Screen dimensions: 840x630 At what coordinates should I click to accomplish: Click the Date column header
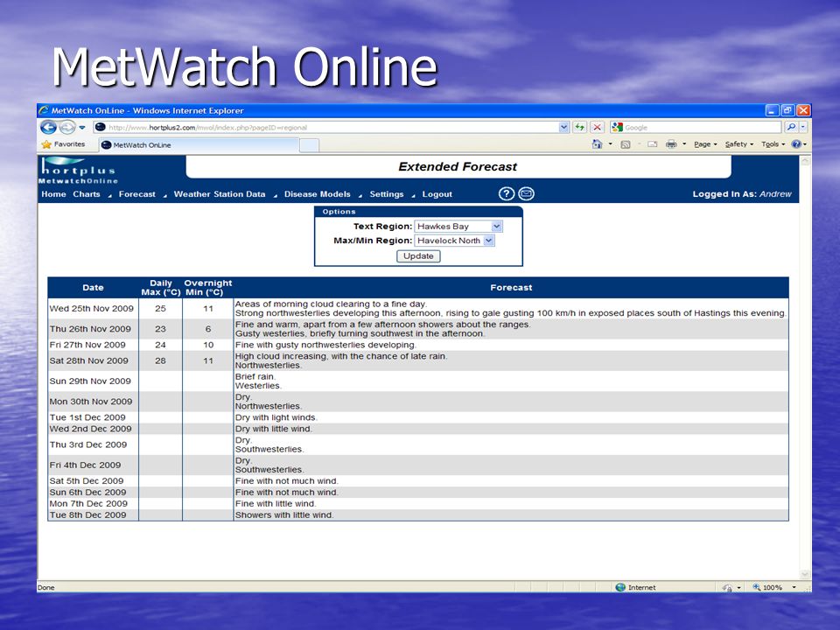pos(94,288)
